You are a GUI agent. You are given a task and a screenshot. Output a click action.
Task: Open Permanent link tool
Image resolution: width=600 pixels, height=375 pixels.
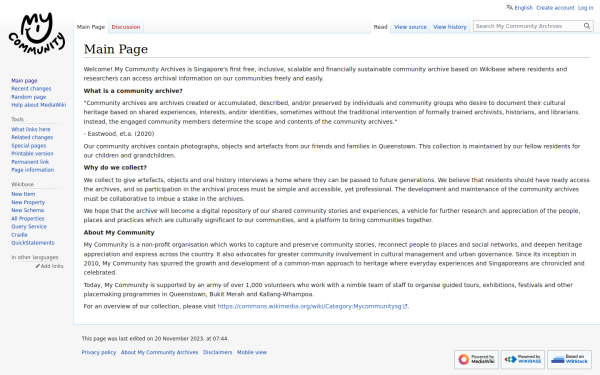(x=30, y=162)
